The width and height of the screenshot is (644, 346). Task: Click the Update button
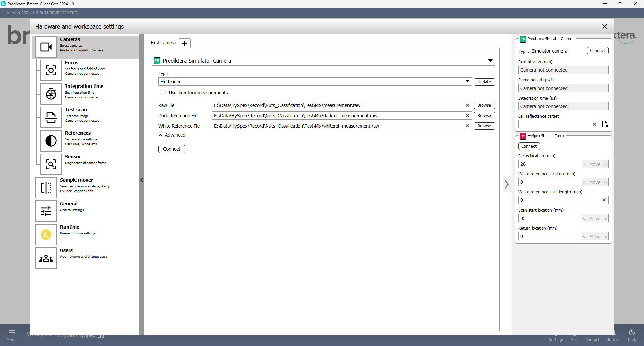coord(484,82)
